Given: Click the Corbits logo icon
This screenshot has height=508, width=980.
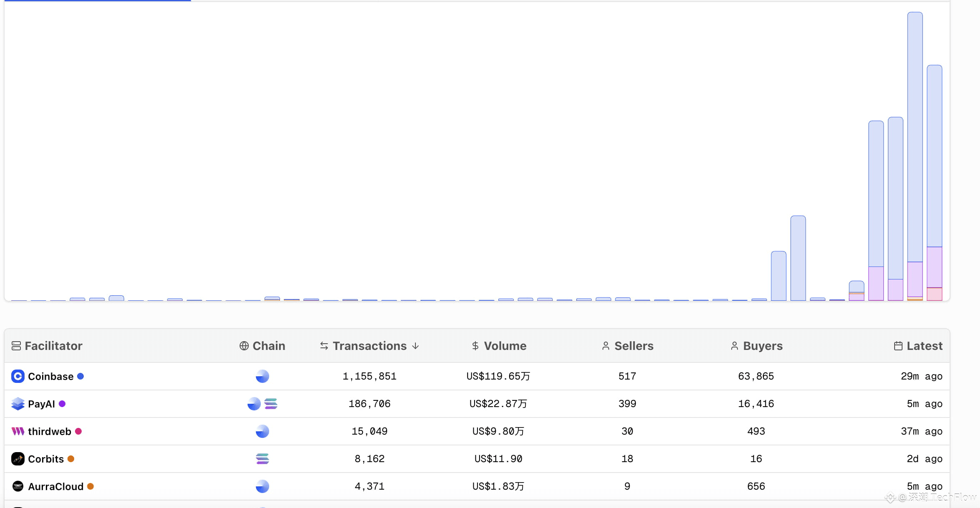Looking at the screenshot, I should click(x=17, y=459).
